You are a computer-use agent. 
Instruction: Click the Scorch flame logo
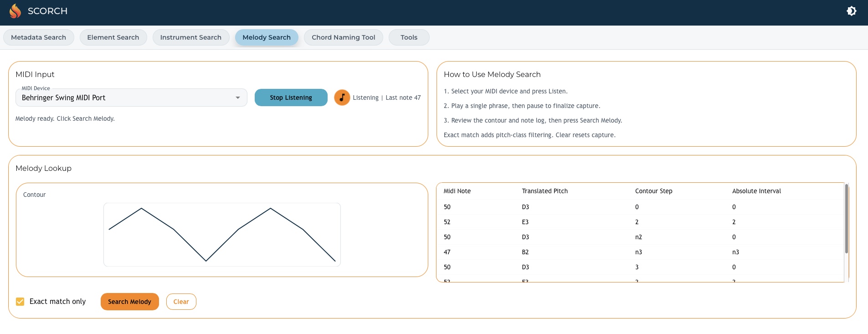(x=15, y=11)
